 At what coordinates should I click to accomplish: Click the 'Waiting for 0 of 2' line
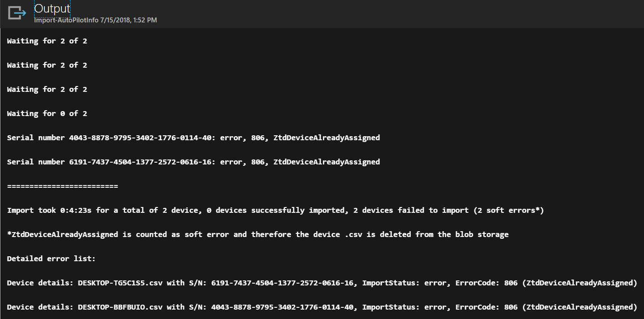[47, 113]
